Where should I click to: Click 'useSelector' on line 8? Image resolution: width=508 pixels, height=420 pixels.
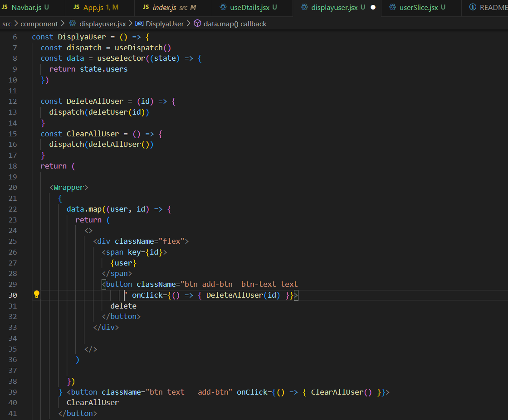[121, 58]
